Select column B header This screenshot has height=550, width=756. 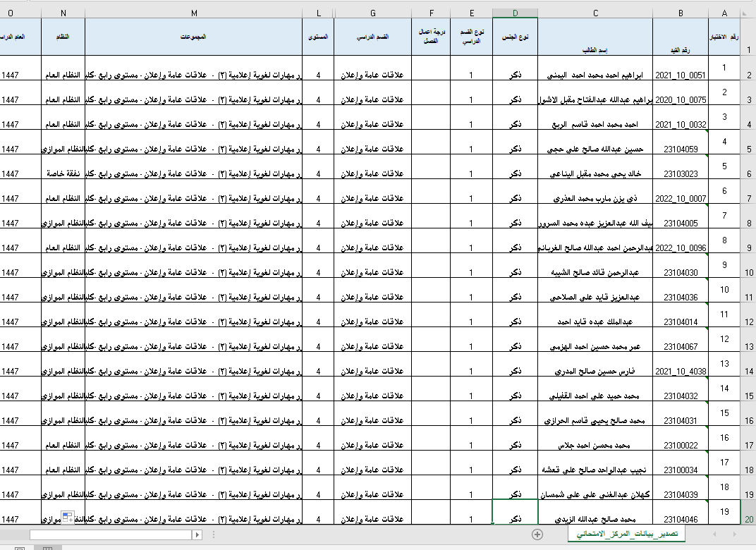pyautogui.click(x=681, y=13)
